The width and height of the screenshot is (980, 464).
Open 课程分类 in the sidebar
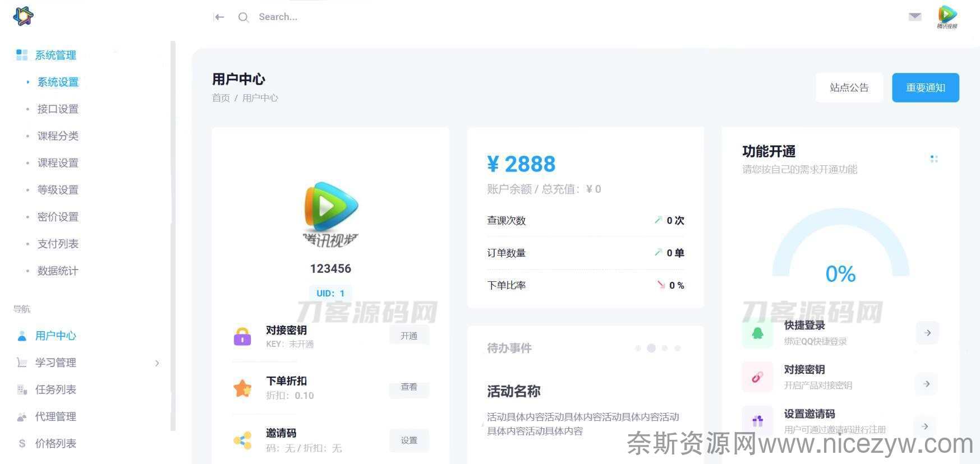[x=58, y=136]
